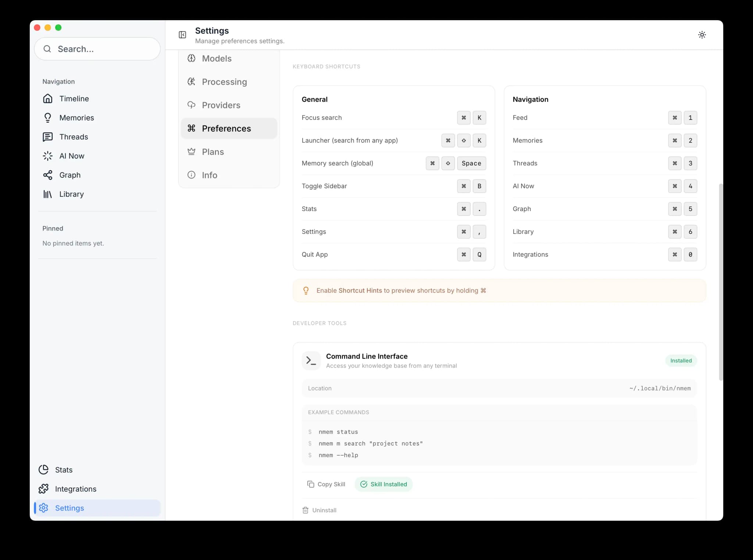Click the Timeline home icon
This screenshot has width=753, height=560.
pos(48,99)
